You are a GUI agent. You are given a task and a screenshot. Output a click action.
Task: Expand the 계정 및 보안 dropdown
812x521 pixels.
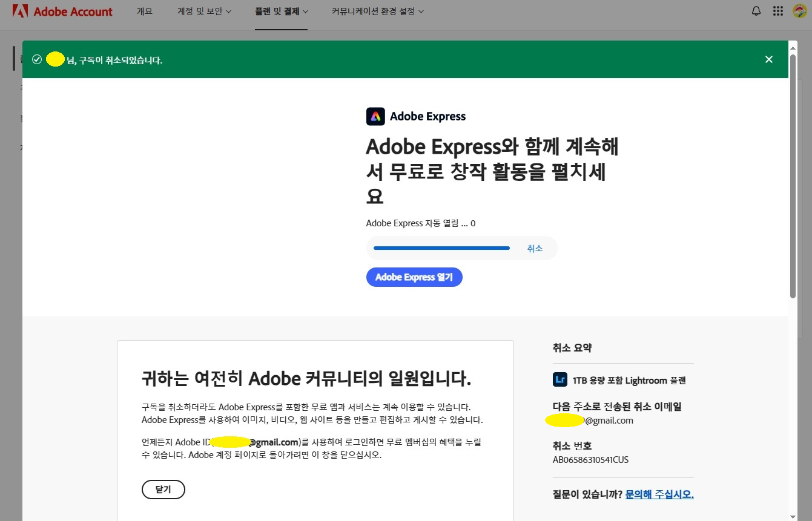(204, 11)
